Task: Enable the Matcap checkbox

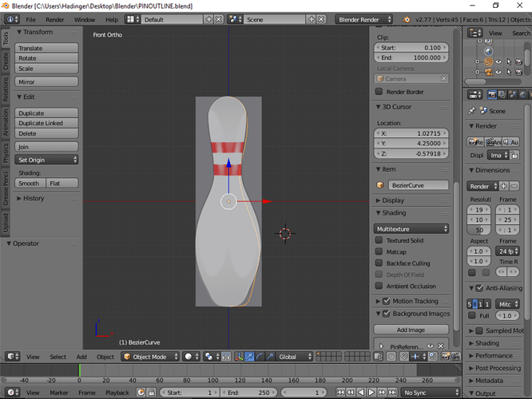Action: click(x=379, y=251)
